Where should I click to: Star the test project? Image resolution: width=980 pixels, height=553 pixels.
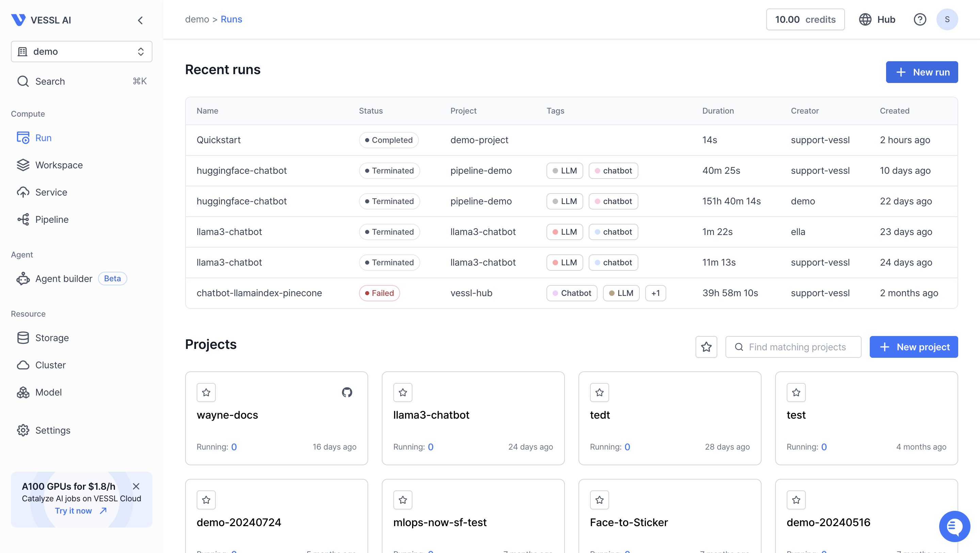pyautogui.click(x=796, y=392)
